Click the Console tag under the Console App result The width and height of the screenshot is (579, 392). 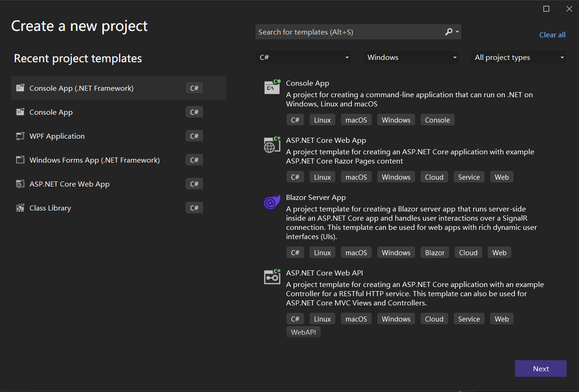coord(438,120)
